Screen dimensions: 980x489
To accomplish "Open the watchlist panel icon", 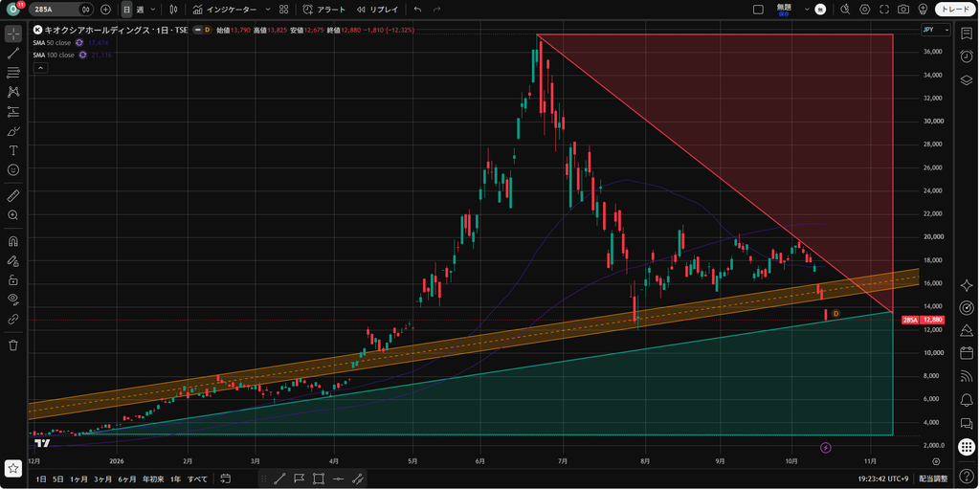I will click(967, 33).
